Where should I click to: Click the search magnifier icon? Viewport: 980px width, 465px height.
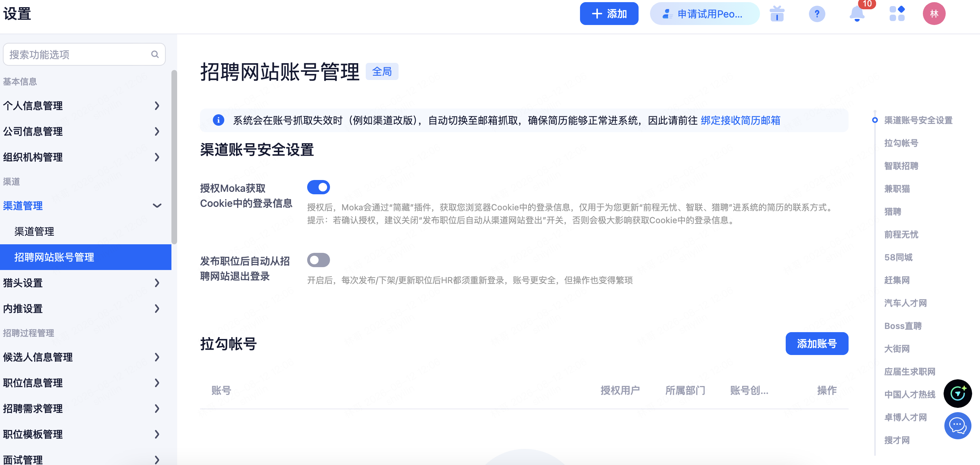click(155, 54)
